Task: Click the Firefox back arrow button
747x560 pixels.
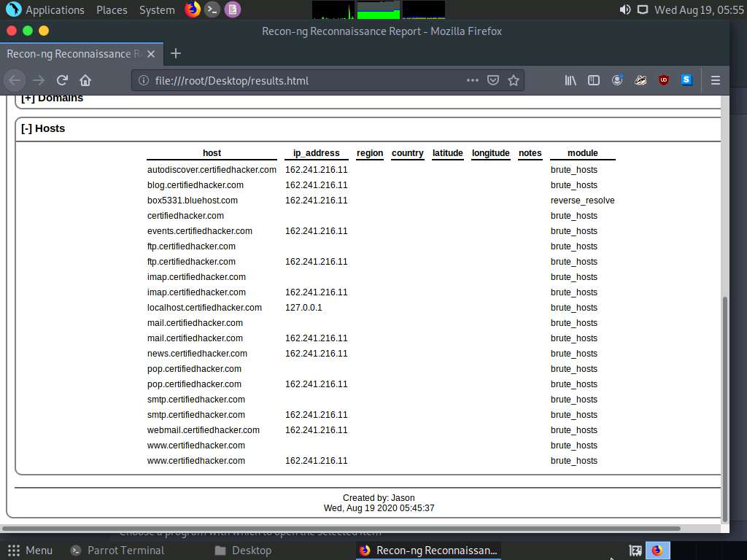Action: coord(15,80)
